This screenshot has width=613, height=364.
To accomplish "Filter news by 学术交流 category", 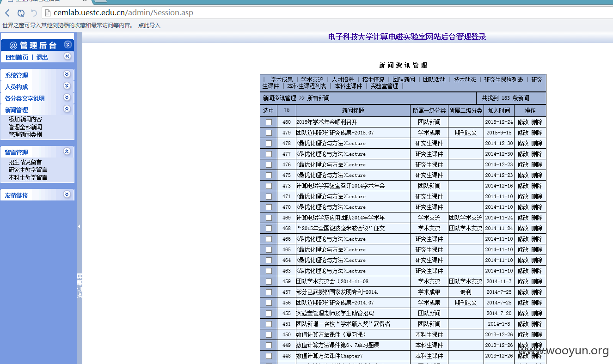I will tap(312, 79).
